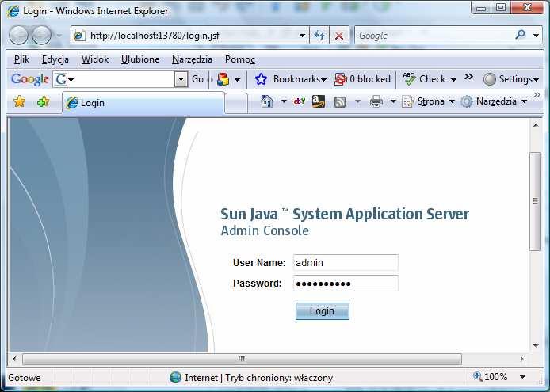Click the colorful Google toolbar blocks icon
550x392 pixels.
coord(223,79)
